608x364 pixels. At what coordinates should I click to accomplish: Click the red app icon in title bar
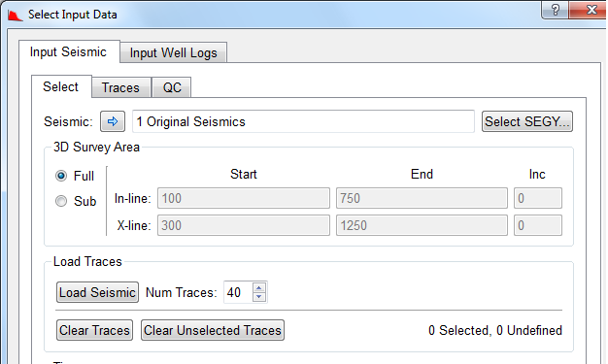(16, 16)
